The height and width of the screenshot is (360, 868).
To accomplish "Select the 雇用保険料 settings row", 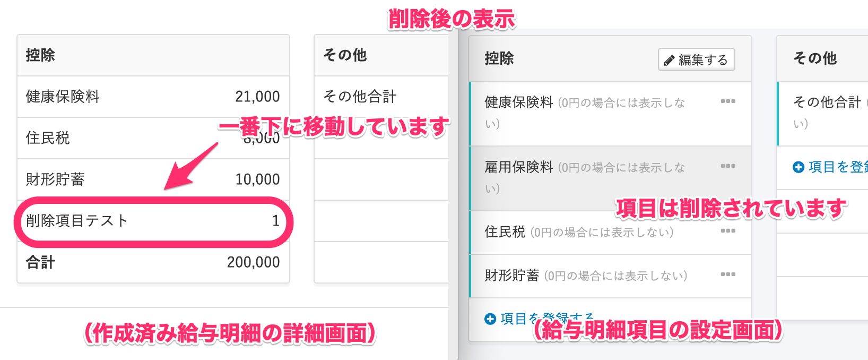I will pyautogui.click(x=611, y=178).
